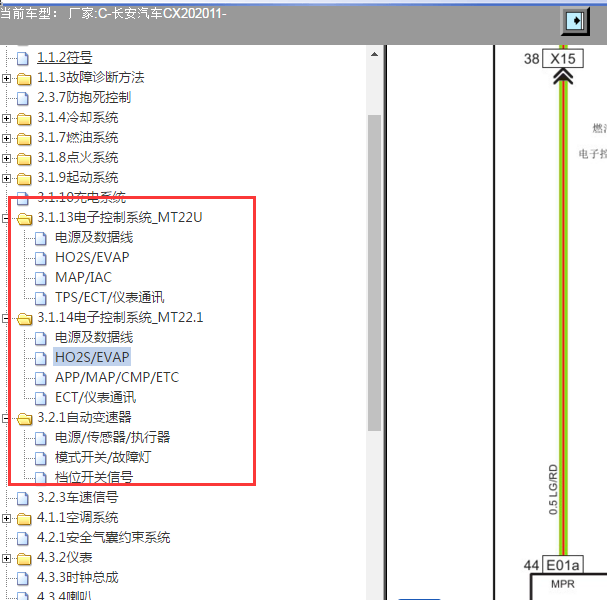607x600 pixels.
Task: Open APP/MAP/CMP/ETC diagram
Action: pos(117,377)
